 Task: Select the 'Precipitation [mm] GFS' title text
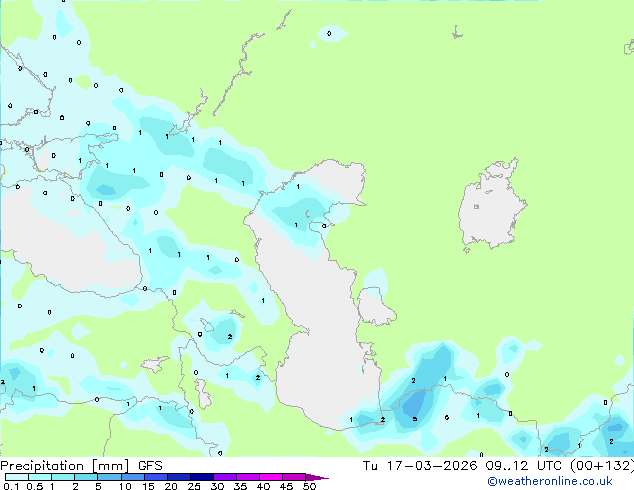(81, 466)
